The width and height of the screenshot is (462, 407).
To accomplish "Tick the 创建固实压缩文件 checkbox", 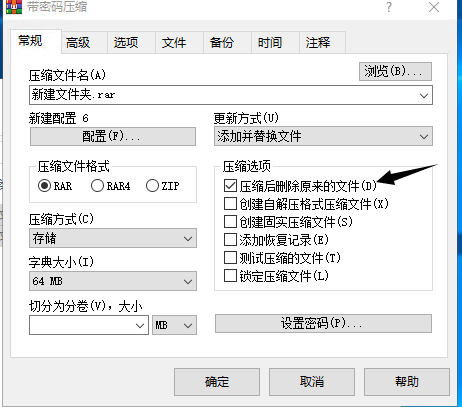I will (x=230, y=222).
